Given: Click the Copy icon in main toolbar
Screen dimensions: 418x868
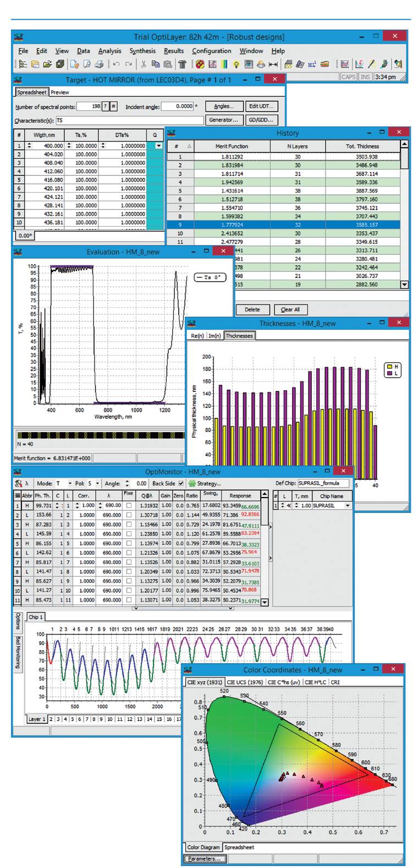Looking at the screenshot, I should (x=156, y=64).
